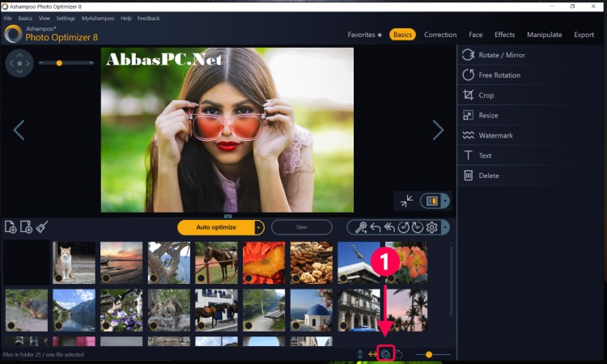Expand the edit toolbar dropdown arrow
Screen dimensions: 607x364
(x=445, y=227)
